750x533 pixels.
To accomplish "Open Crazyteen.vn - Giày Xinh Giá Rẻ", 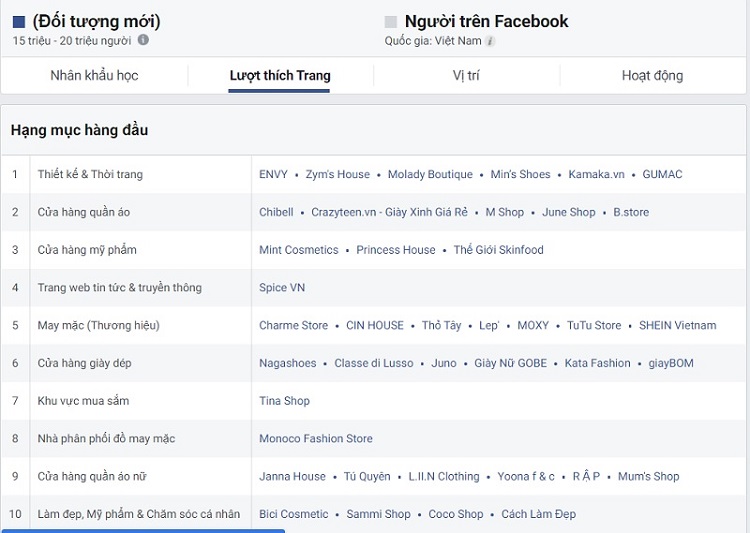I will (389, 212).
